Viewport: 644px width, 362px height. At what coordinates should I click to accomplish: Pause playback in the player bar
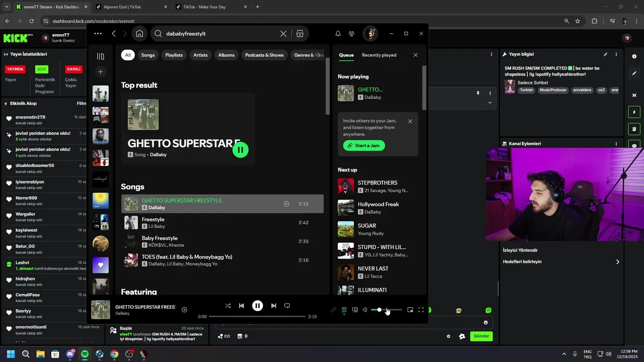point(258,306)
